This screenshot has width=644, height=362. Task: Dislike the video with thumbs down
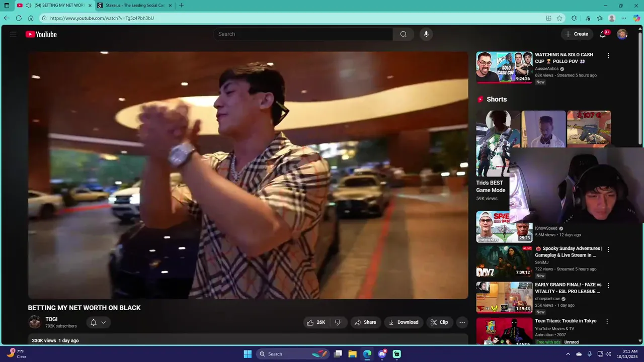click(338, 322)
